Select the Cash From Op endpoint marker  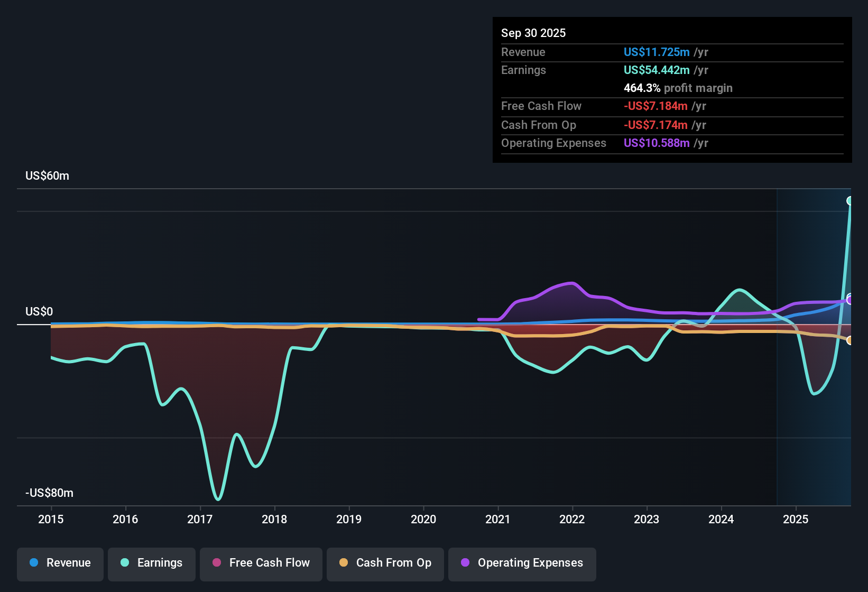(x=849, y=341)
